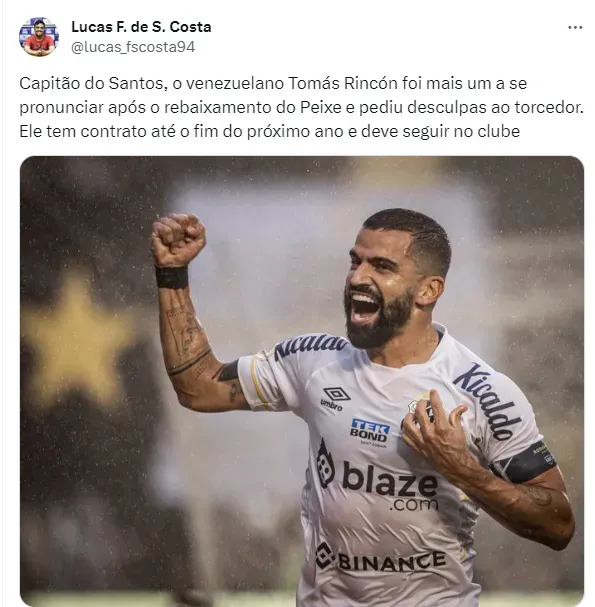Open the @lucas_fscosta94 handle link
The height and width of the screenshot is (607, 595).
click(133, 47)
